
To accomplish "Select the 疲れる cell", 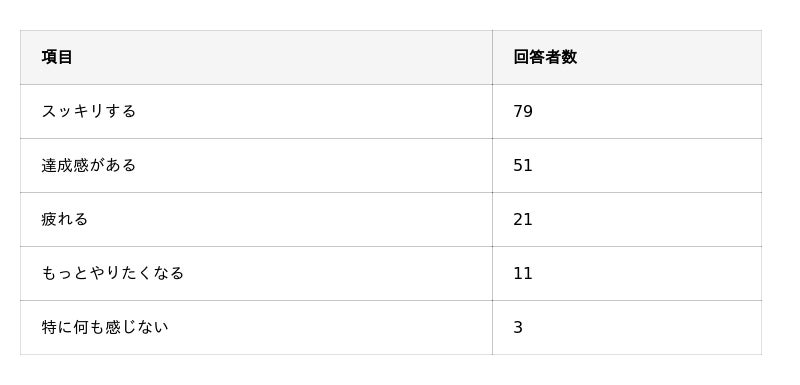I will tap(256, 219).
